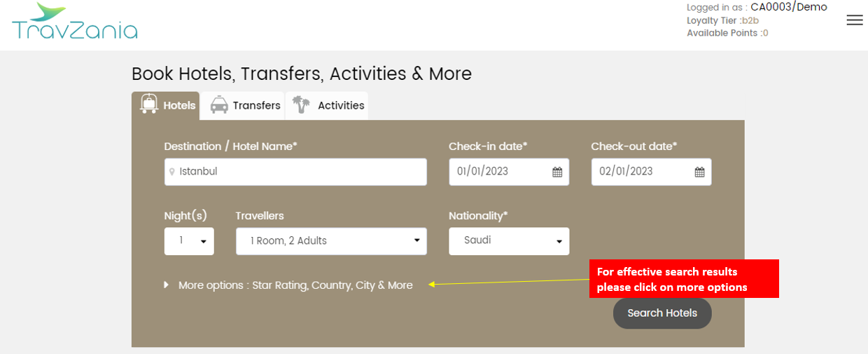Image resolution: width=868 pixels, height=354 pixels.
Task: Open the Nationality dropdown showing Saudi
Action: click(x=508, y=241)
